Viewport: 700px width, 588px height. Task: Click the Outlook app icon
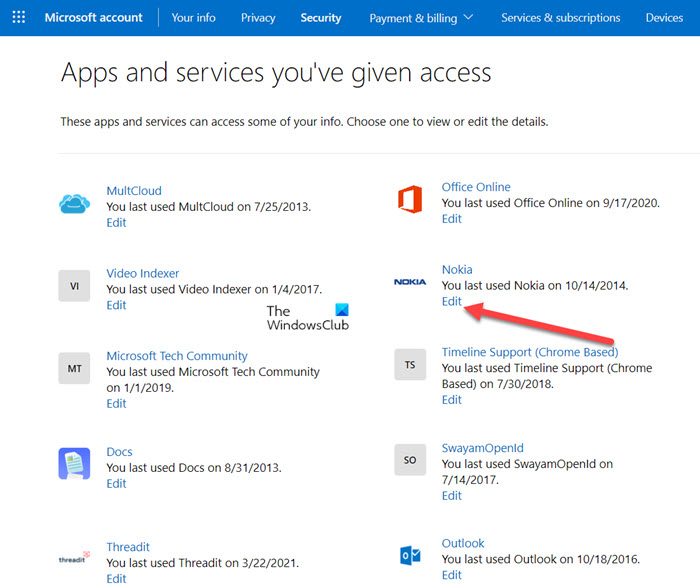tap(410, 555)
